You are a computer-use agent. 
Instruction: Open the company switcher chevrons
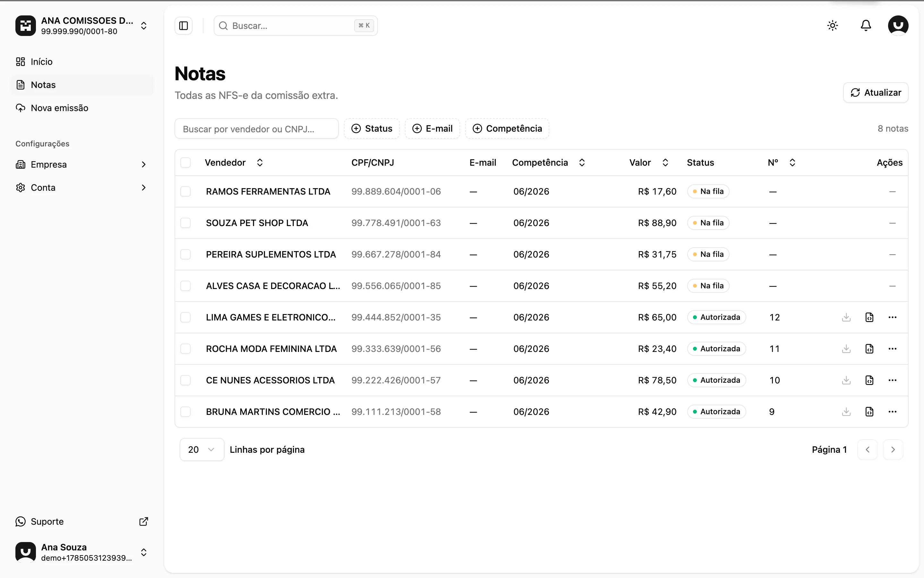coord(143,26)
